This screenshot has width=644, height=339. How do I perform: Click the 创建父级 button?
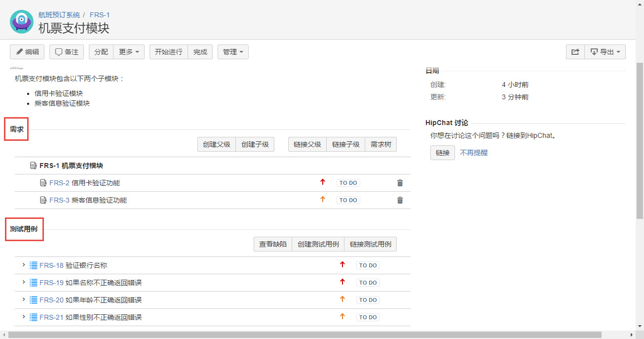[x=217, y=144]
